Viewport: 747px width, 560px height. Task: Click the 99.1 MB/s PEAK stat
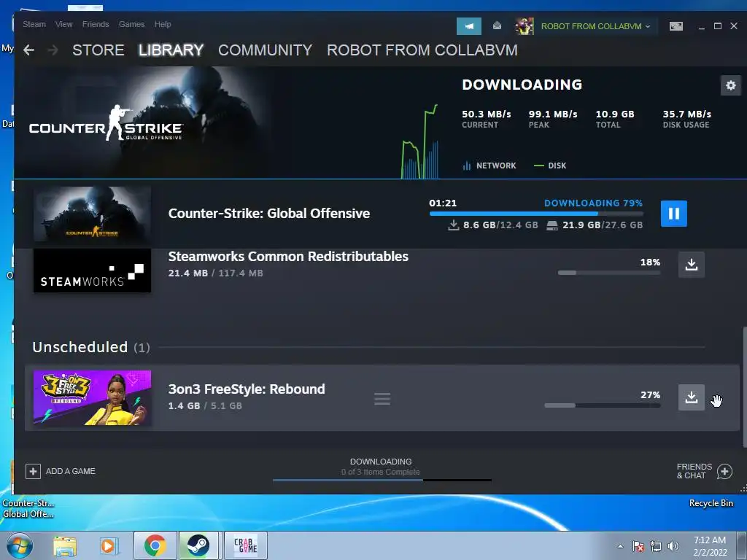tap(553, 119)
